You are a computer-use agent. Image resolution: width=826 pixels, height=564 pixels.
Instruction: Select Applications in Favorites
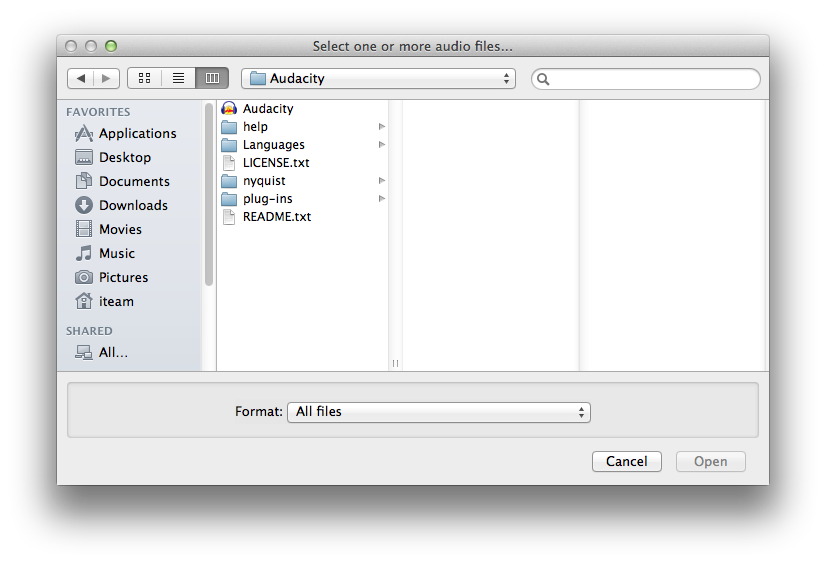(137, 134)
